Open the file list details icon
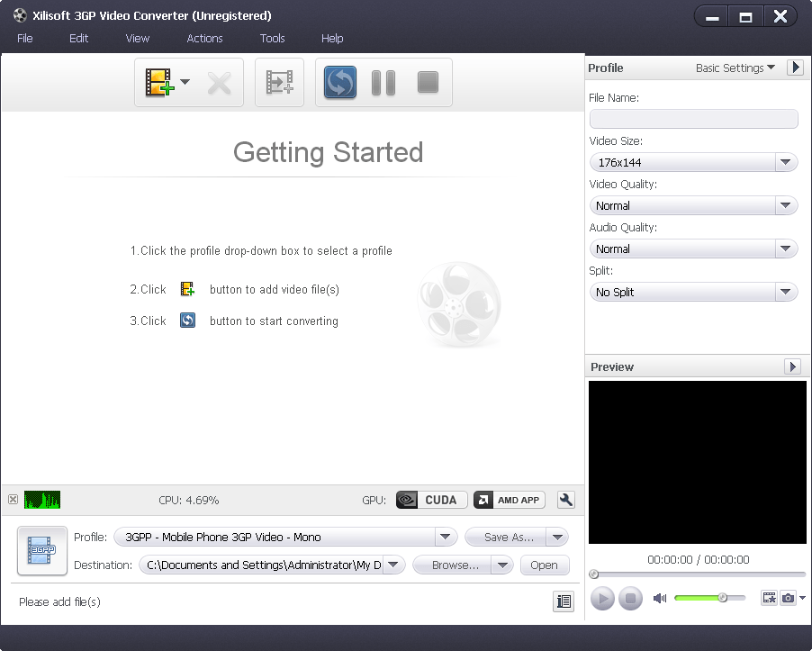812x651 pixels. [x=564, y=601]
